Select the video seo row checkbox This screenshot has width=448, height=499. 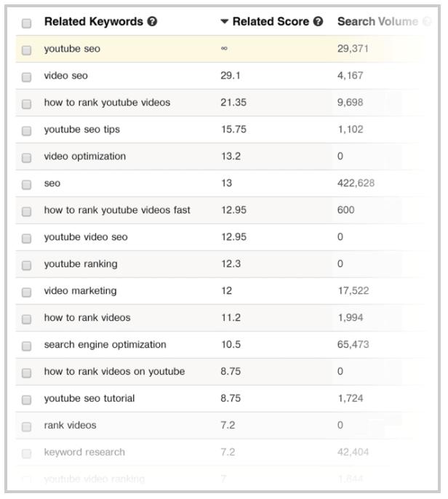click(26, 77)
